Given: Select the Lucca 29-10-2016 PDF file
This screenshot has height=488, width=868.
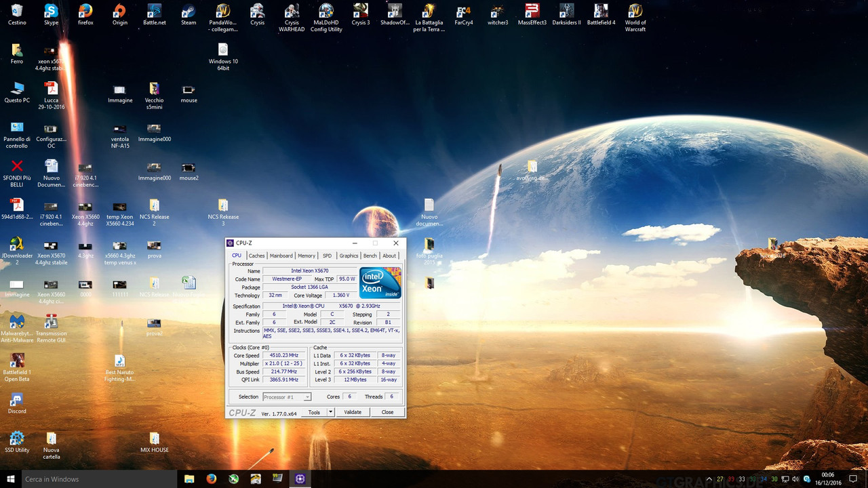Looking at the screenshot, I should pyautogui.click(x=51, y=96).
